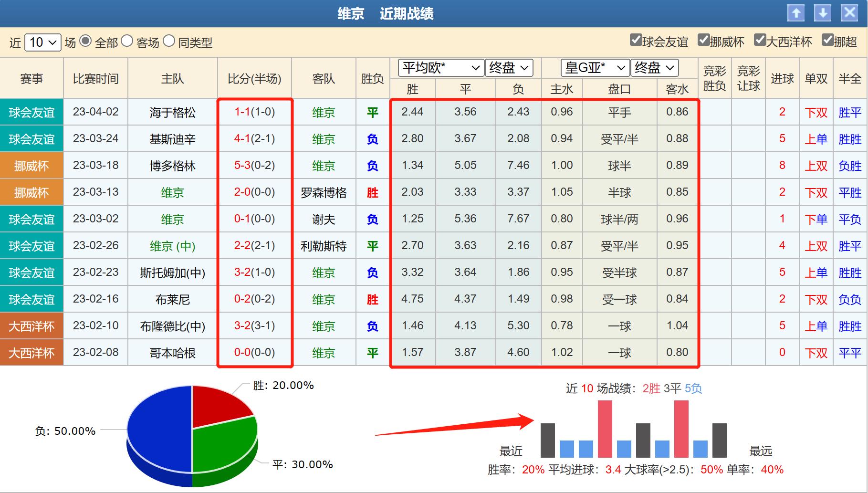
Task: Open the 近 10 场 dropdown
Action: pos(43,42)
